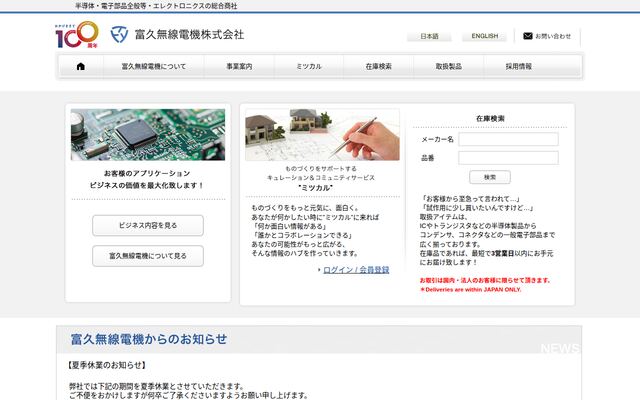Switch language to ENGLISH
Viewport: 640px width, 400px height.
coord(484,36)
